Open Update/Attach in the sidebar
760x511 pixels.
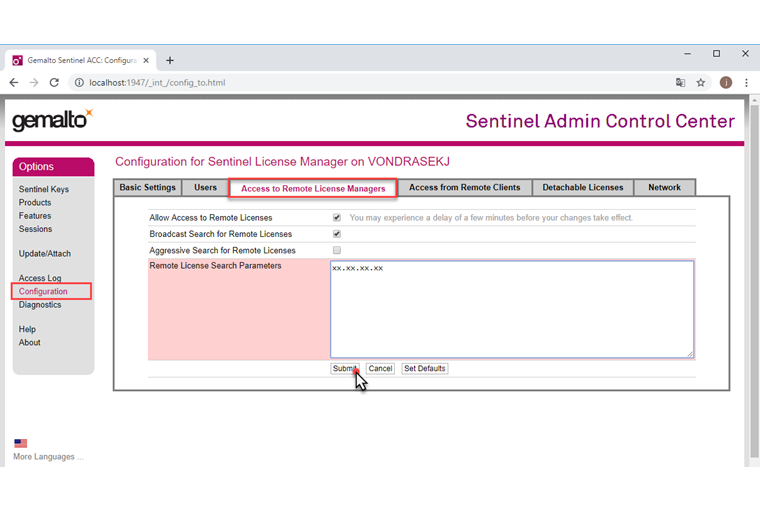(x=45, y=254)
